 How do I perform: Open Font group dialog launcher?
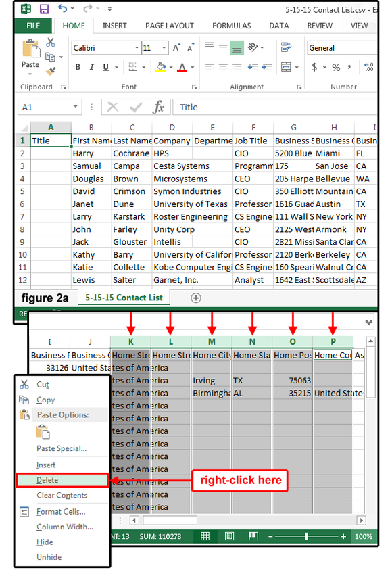point(195,87)
